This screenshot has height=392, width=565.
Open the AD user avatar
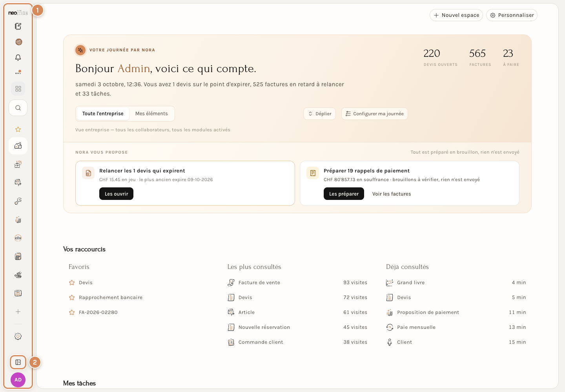(x=18, y=380)
